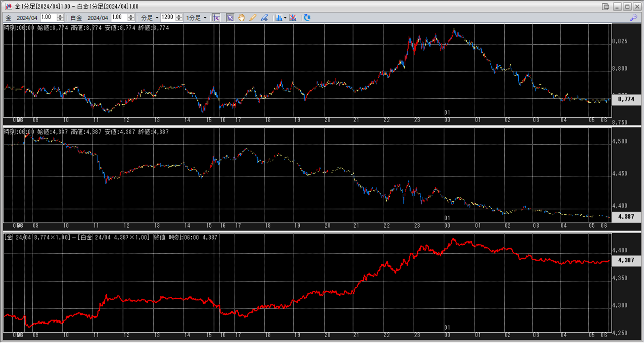Click the 金 commodity label button
Screen dimensions: 644x343
[x=9, y=18]
